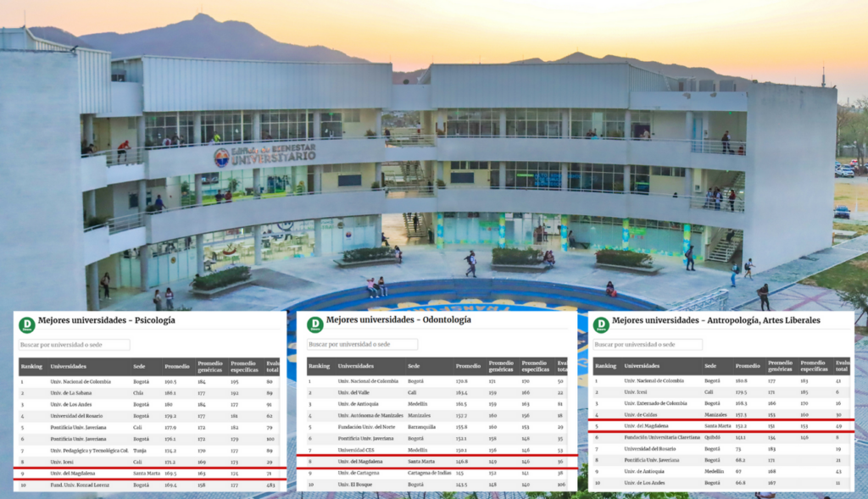Focus the search field in the Odontología table

click(362, 344)
